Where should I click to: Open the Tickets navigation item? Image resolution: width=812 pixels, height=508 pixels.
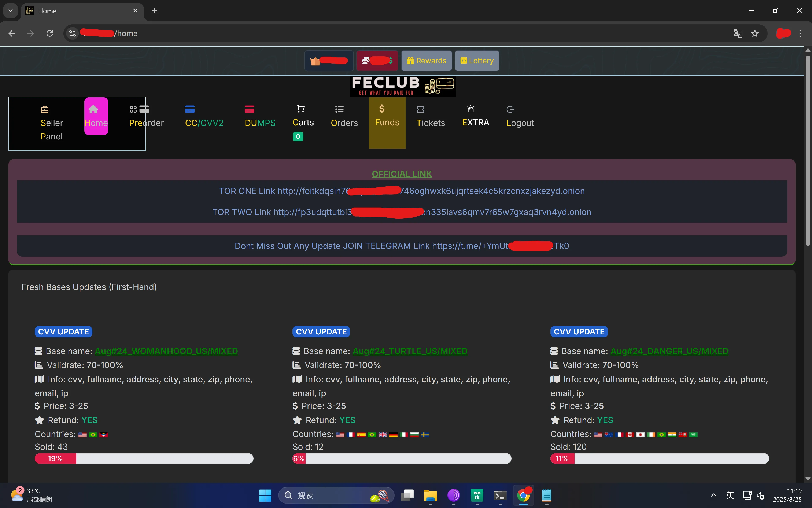coord(431,116)
